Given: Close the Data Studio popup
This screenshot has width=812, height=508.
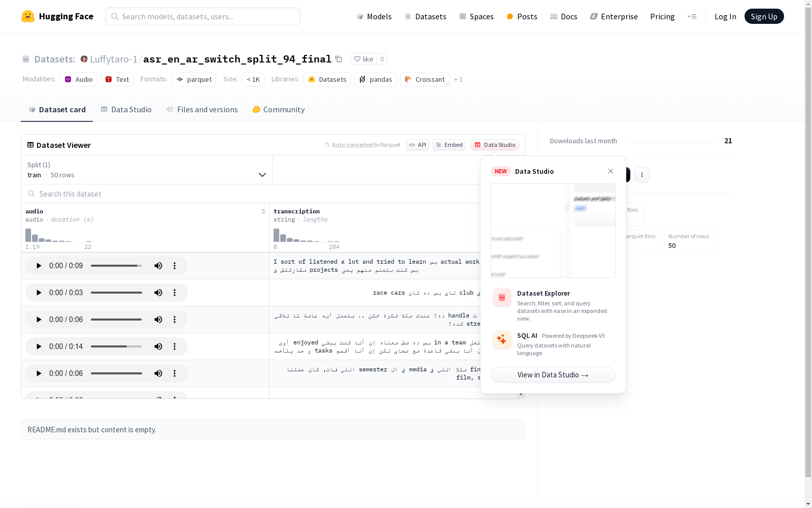Looking at the screenshot, I should pyautogui.click(x=611, y=171).
